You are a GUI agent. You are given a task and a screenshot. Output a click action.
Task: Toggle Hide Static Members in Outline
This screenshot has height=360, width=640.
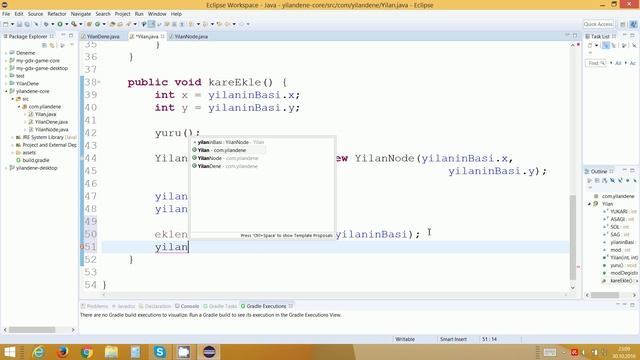click(x=620, y=180)
